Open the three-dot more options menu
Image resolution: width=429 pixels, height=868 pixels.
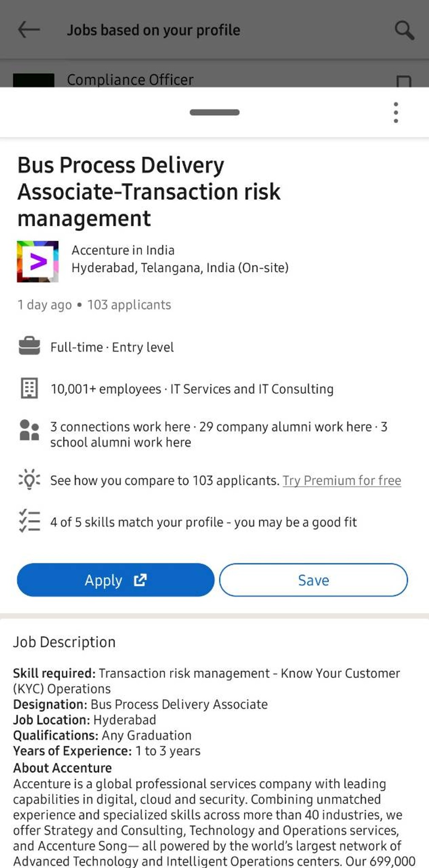tap(396, 112)
